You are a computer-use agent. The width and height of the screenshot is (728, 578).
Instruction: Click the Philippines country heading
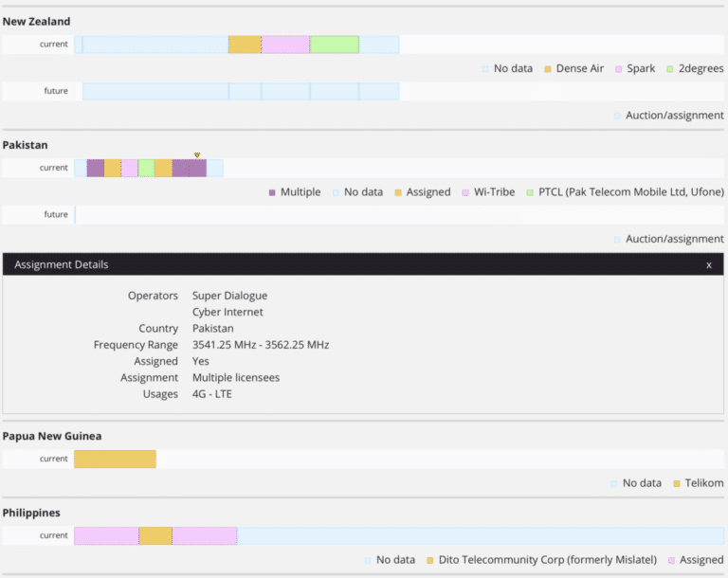(x=31, y=513)
